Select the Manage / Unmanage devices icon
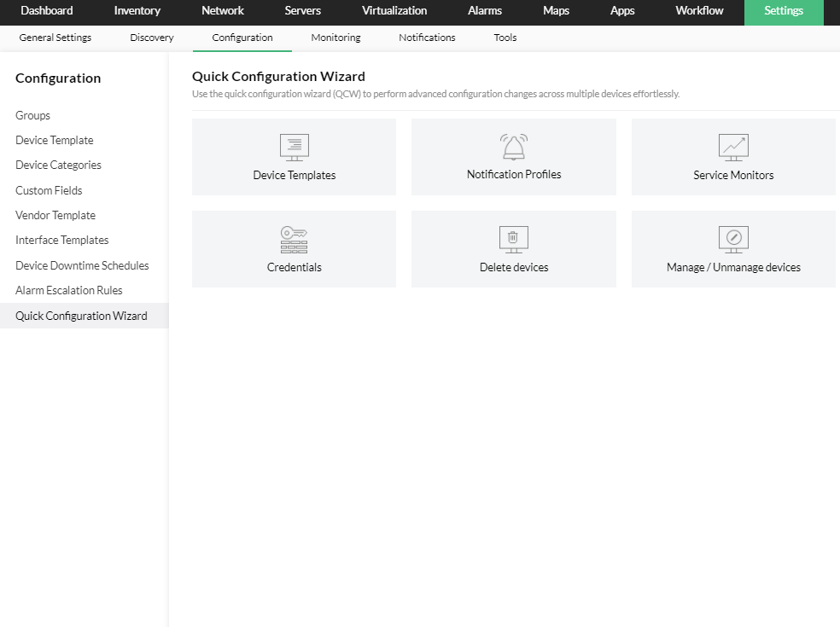The width and height of the screenshot is (840, 627). [x=732, y=240]
